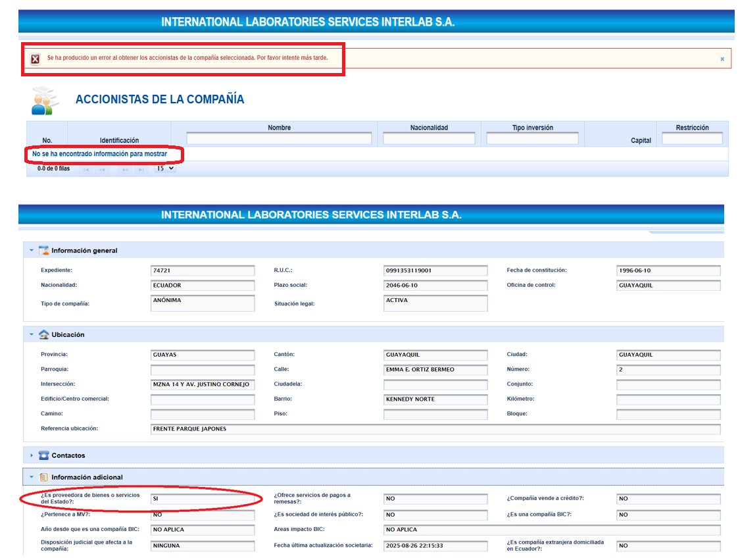Click the shareholders people icon

(45, 101)
